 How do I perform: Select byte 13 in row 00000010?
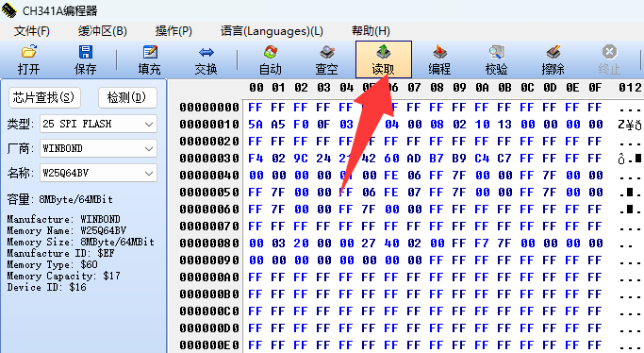[x=504, y=124]
